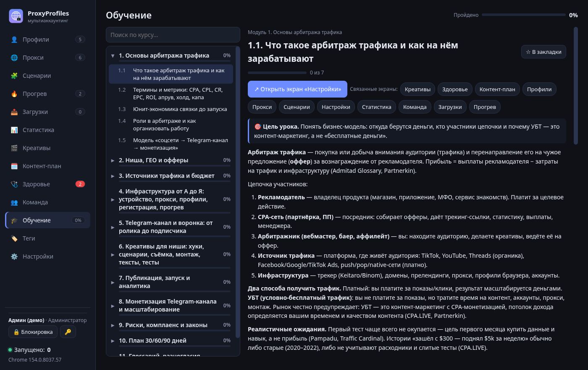Expand module 3 Источники трафика и бюджет

(x=170, y=176)
